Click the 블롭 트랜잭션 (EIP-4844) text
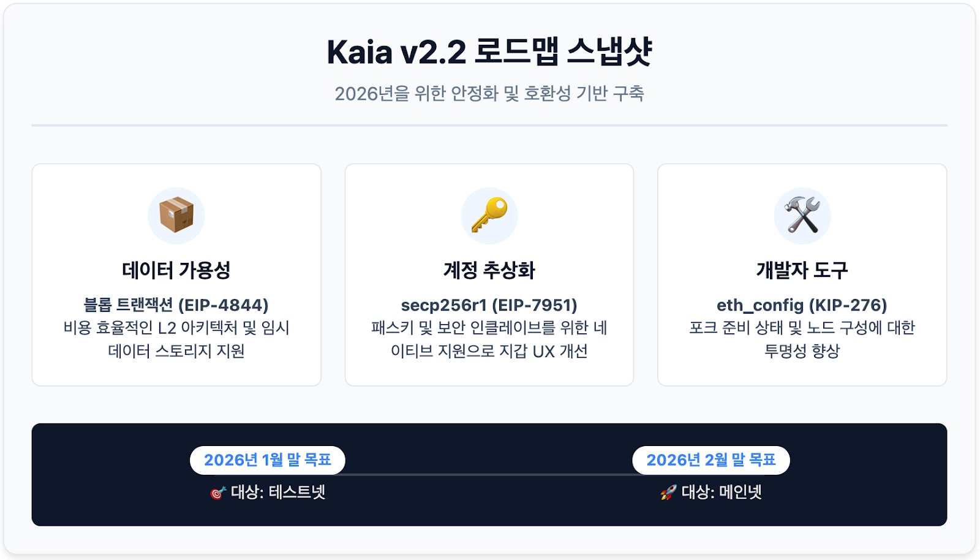The image size is (980, 560). [x=176, y=305]
